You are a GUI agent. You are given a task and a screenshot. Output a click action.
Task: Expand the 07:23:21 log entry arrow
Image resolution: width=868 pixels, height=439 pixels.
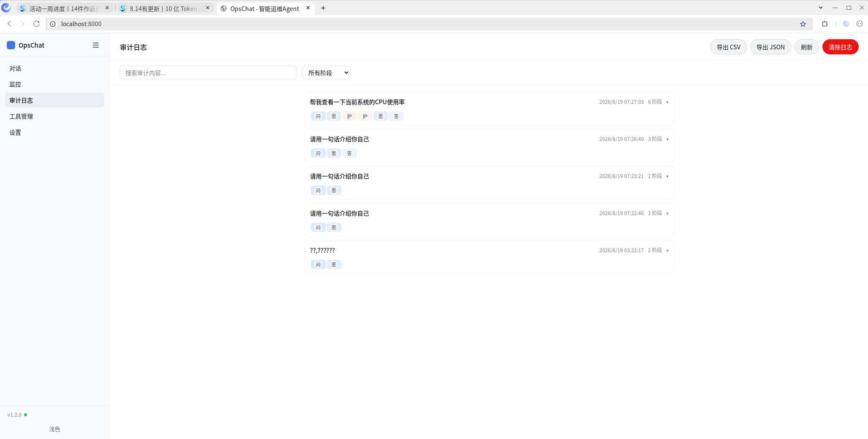pyautogui.click(x=667, y=176)
